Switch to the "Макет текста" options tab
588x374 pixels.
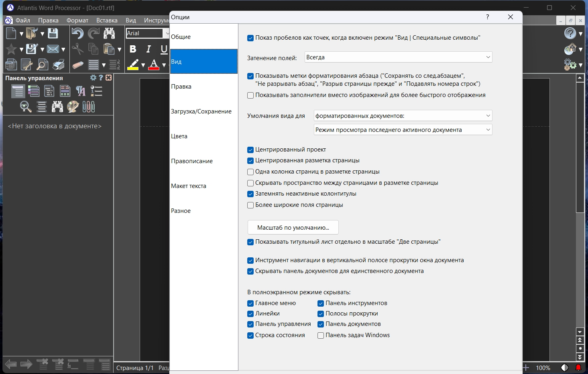click(x=204, y=186)
